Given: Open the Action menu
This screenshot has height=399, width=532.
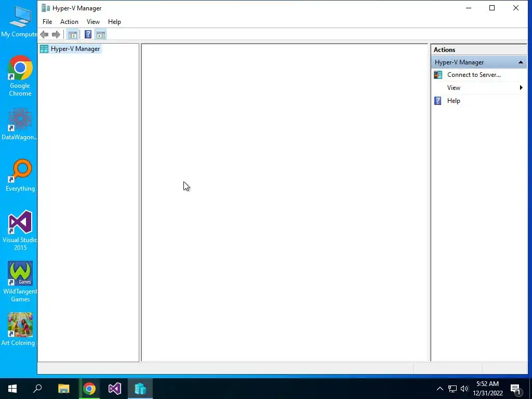Looking at the screenshot, I should (x=69, y=22).
